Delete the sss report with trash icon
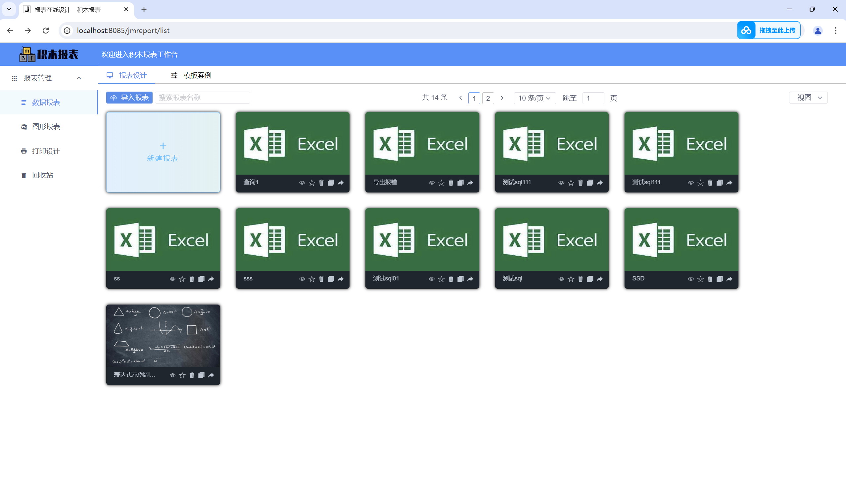Viewport: 846px width, 504px height. [x=321, y=279]
